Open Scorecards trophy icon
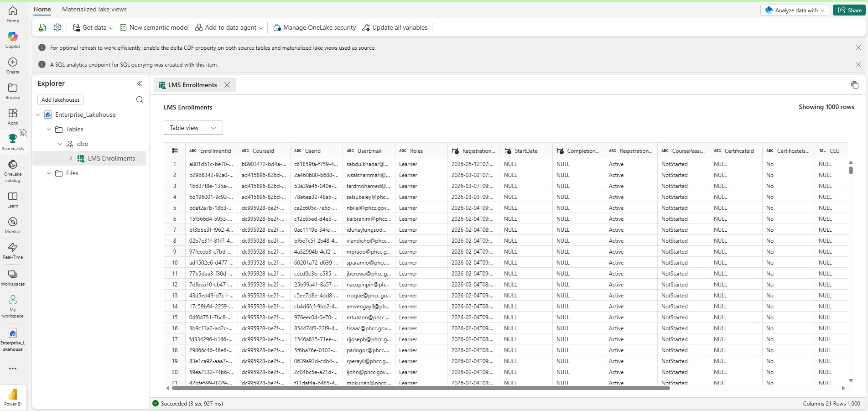Viewport: 868px width, 411px height. pos(13,139)
